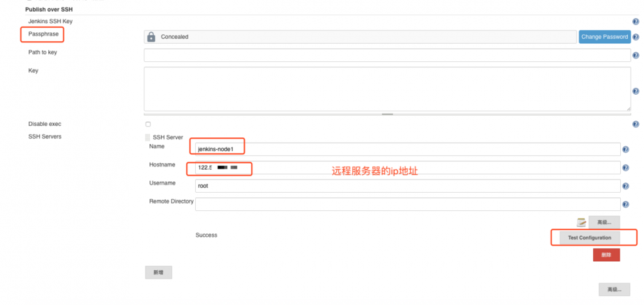Open help for SSH Server Name field
This screenshot has width=644, height=305.
625,150
